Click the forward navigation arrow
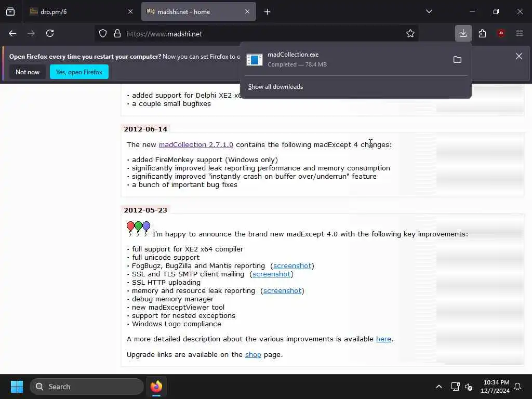532x399 pixels. (31, 33)
